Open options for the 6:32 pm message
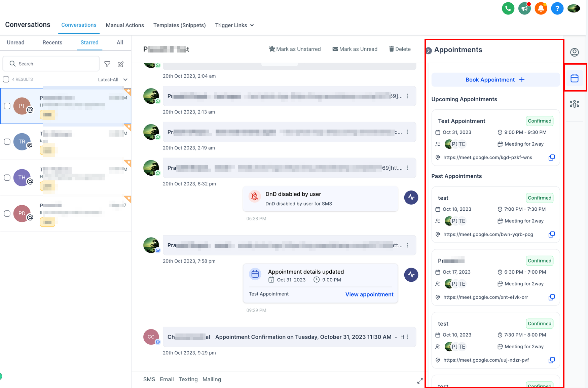Viewport: 588px width, 388px height. coord(408,168)
